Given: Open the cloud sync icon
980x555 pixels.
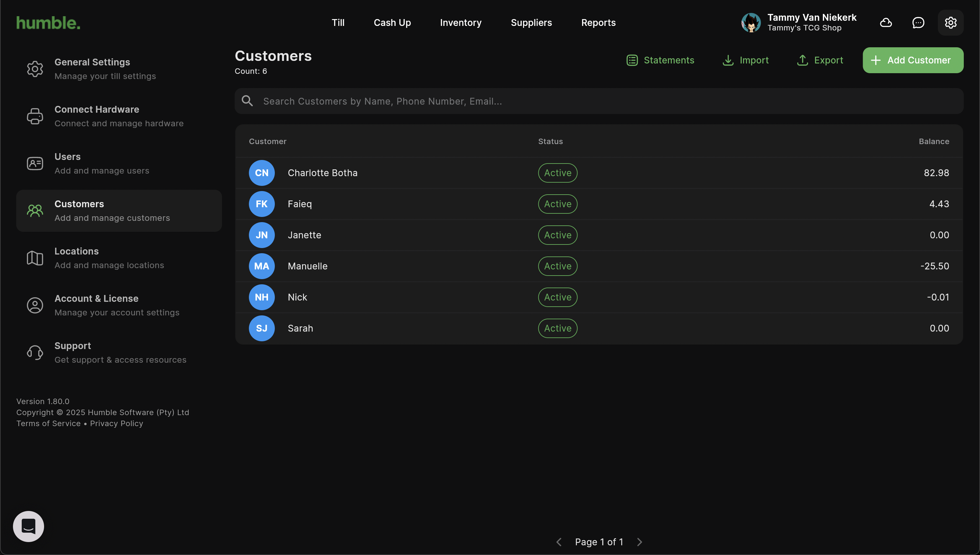Looking at the screenshot, I should point(886,23).
